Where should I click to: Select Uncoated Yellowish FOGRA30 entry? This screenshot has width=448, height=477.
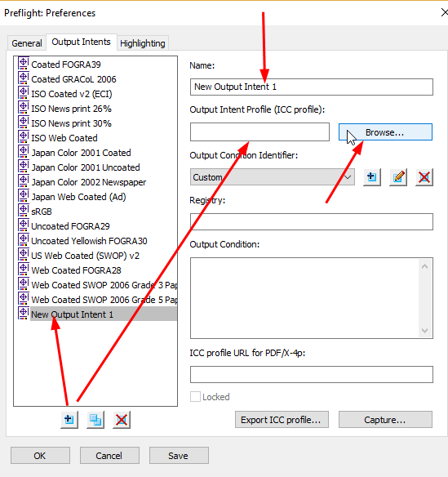pyautogui.click(x=90, y=241)
